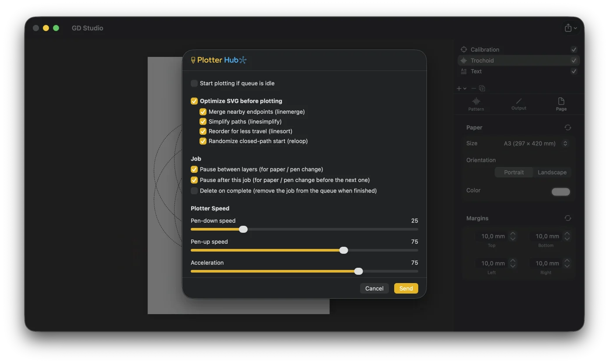609x364 pixels.
Task: Open the paper Color swatch
Action: pos(561,192)
